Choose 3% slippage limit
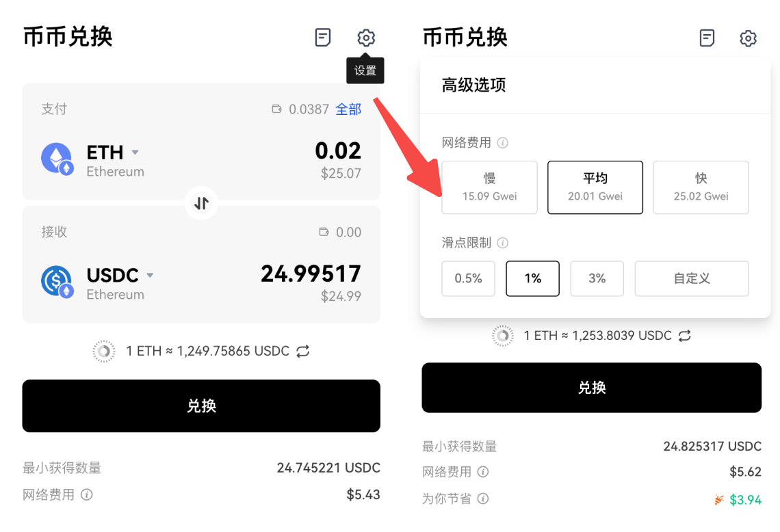The width and height of the screenshot is (780, 532). click(597, 278)
